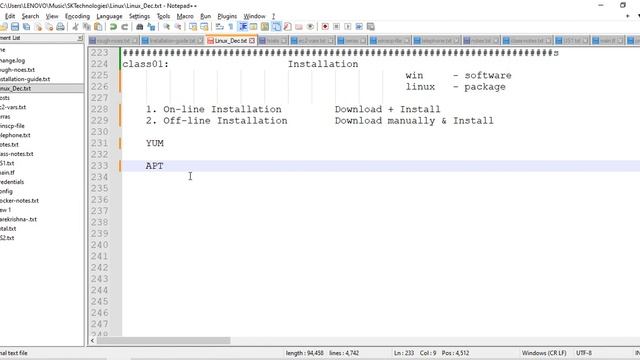
Task: Click the Copy toolbar icon
Action: point(87,27)
